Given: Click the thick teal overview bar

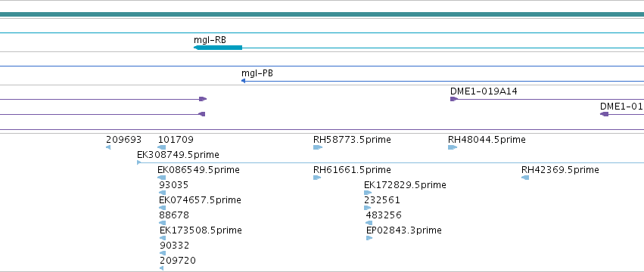Looking at the screenshot, I should (x=322, y=14).
